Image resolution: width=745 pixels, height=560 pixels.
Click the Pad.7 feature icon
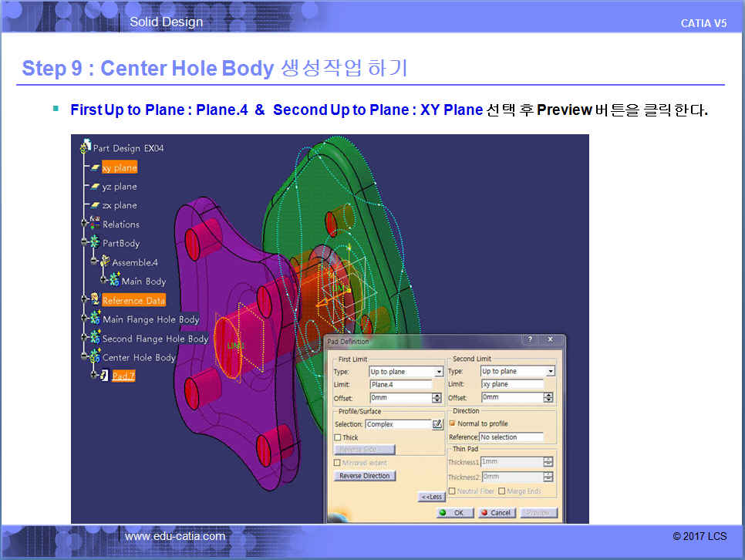(x=104, y=376)
